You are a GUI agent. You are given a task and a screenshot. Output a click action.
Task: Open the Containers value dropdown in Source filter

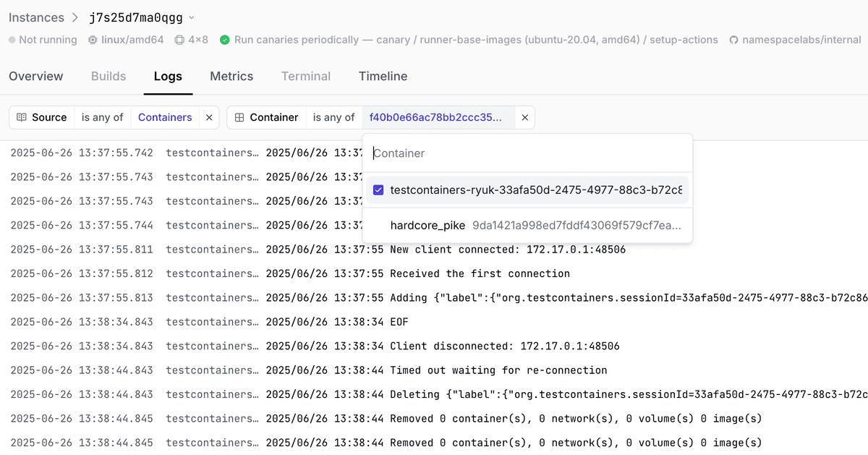coord(165,117)
